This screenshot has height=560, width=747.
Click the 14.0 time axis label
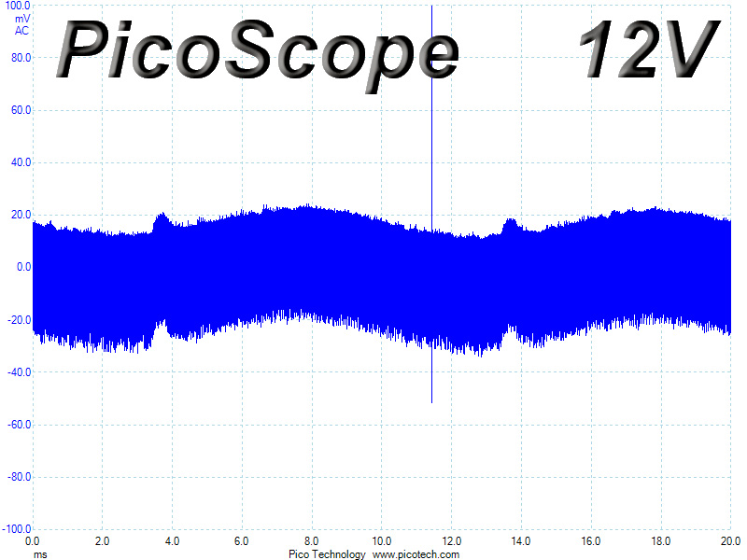(521, 541)
